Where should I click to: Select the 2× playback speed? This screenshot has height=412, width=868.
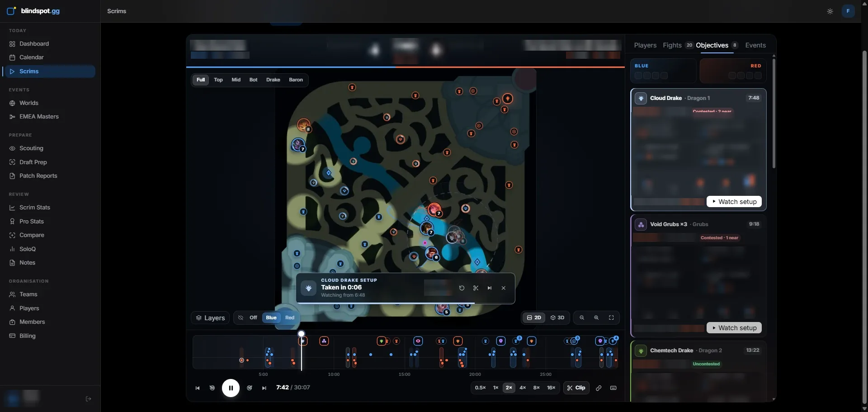(509, 388)
